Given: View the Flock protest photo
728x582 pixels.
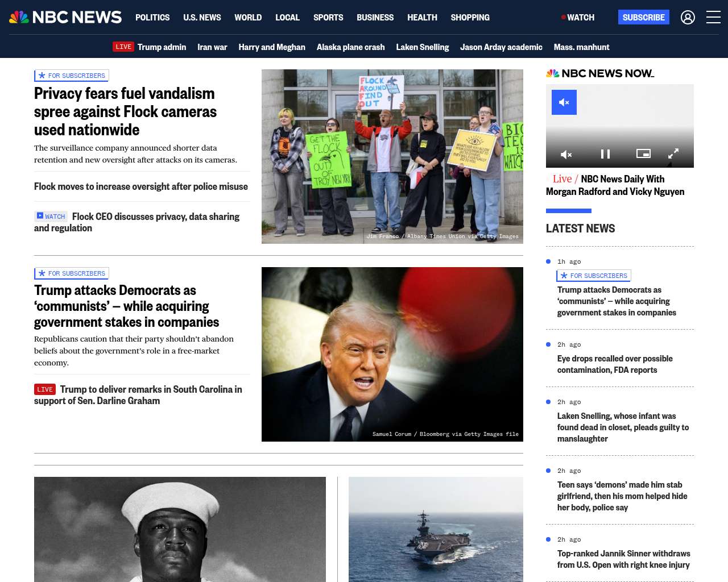Looking at the screenshot, I should point(392,156).
